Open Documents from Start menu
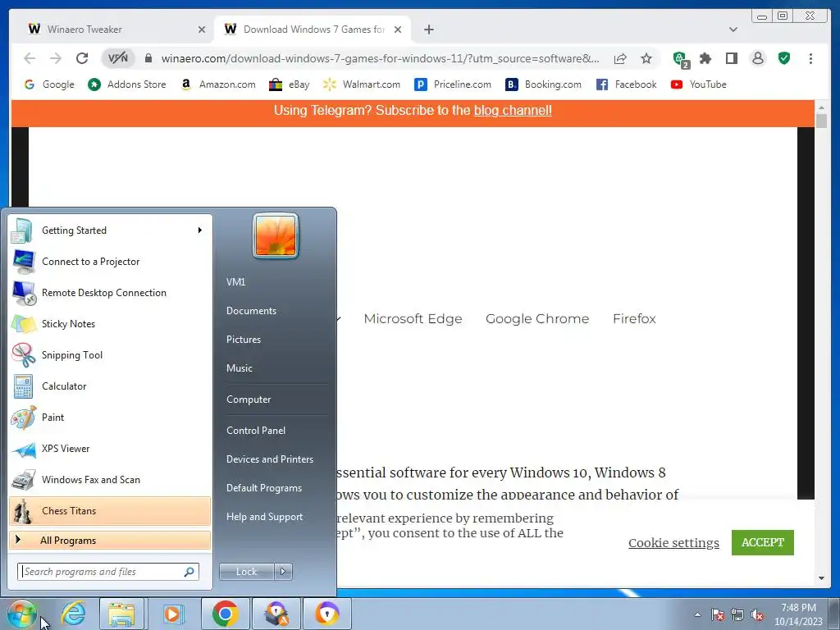 (x=251, y=311)
